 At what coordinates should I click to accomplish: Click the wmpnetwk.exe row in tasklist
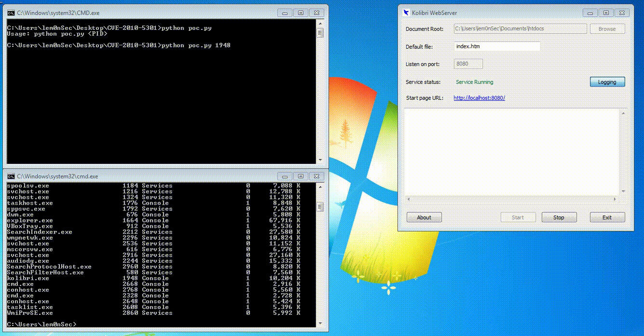[x=154, y=238]
